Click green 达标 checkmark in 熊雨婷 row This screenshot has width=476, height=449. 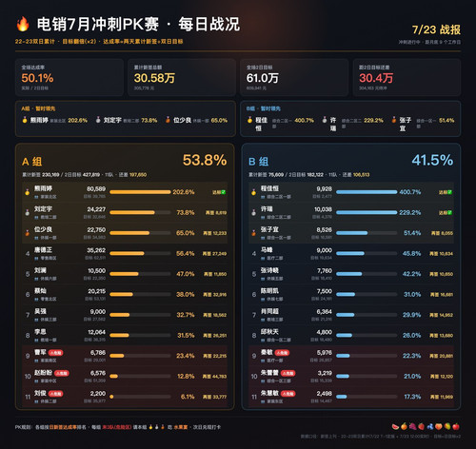click(224, 192)
